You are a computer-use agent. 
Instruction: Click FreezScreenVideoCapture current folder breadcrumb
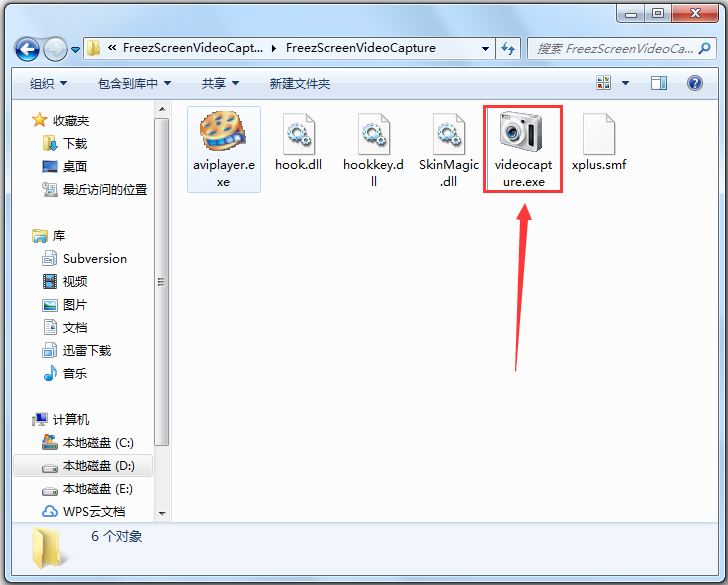coord(361,48)
